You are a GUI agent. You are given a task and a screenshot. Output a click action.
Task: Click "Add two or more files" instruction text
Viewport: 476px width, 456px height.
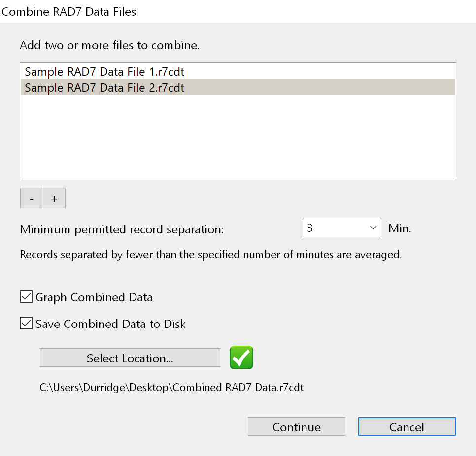[109, 46]
